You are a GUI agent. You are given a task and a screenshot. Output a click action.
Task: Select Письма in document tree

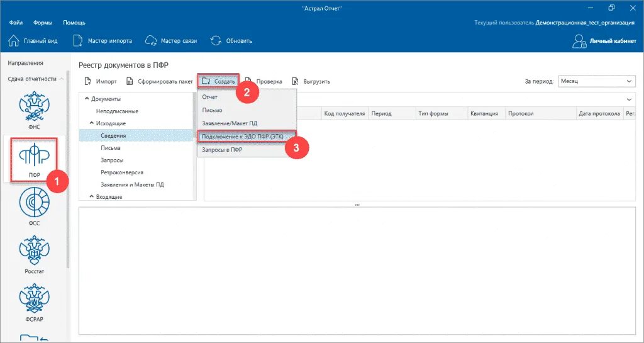111,148
